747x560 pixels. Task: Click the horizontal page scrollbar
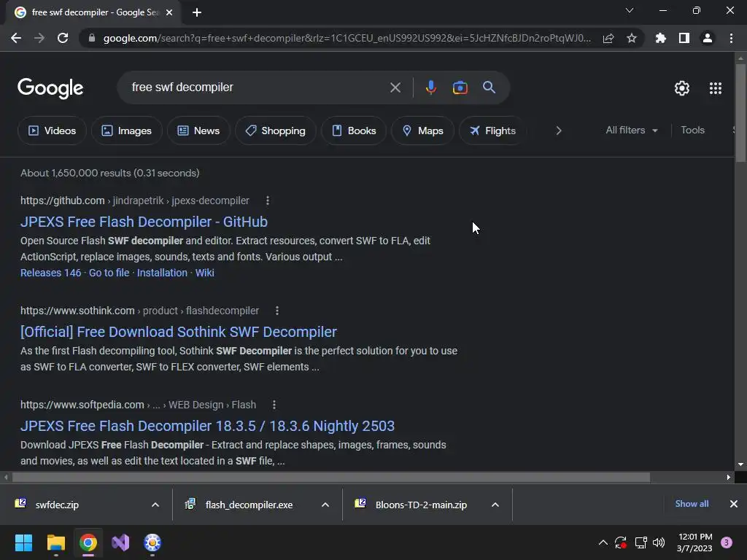pos(331,477)
